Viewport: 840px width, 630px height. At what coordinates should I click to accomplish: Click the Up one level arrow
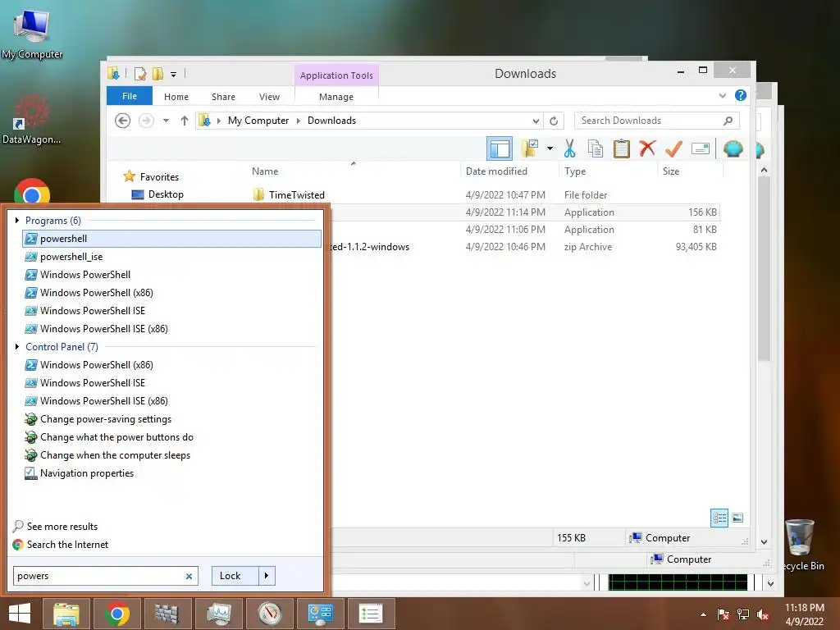point(185,121)
